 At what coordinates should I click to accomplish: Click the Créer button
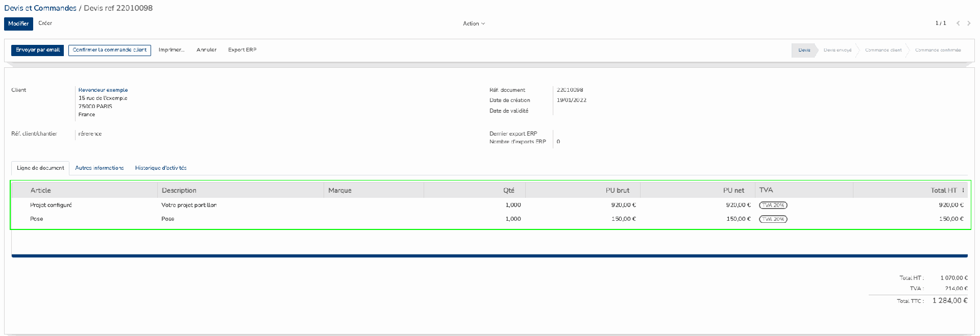[45, 23]
